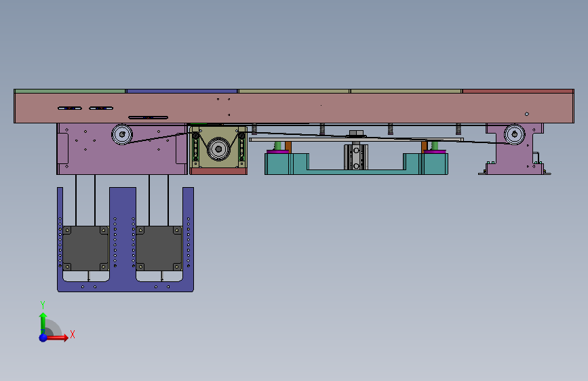This screenshot has height=381, width=588.
Task: Select the long brown conveyor beam
Action: click(x=294, y=108)
